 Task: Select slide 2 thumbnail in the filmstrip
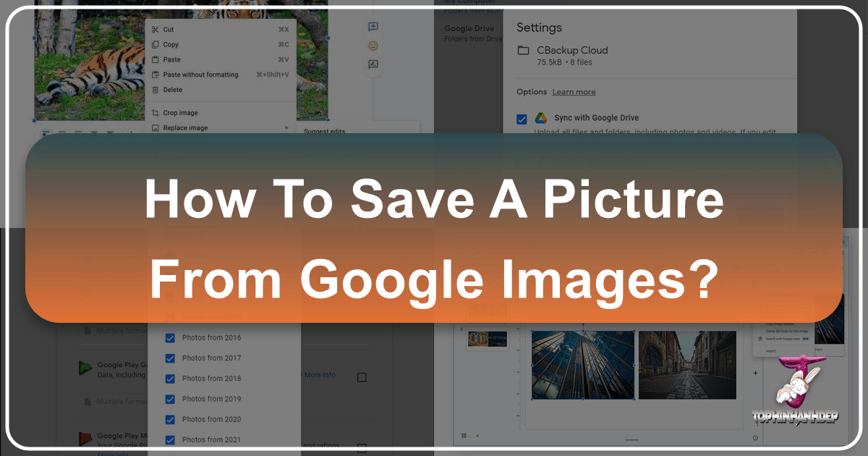[486, 338]
